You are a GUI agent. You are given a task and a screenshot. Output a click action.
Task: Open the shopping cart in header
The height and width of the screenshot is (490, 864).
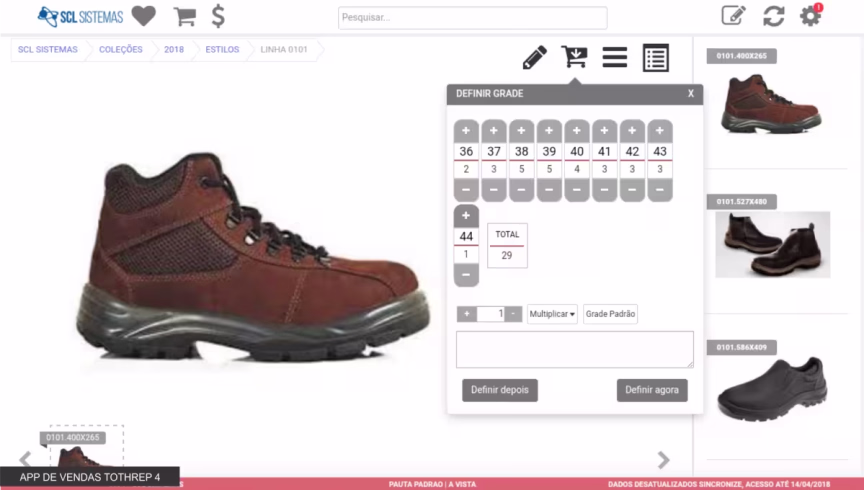(x=184, y=16)
